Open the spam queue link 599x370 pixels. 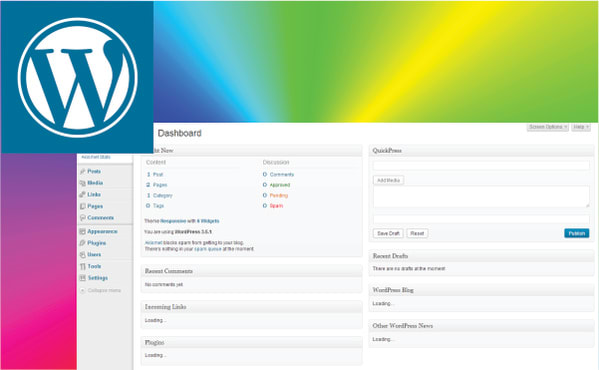(208, 249)
